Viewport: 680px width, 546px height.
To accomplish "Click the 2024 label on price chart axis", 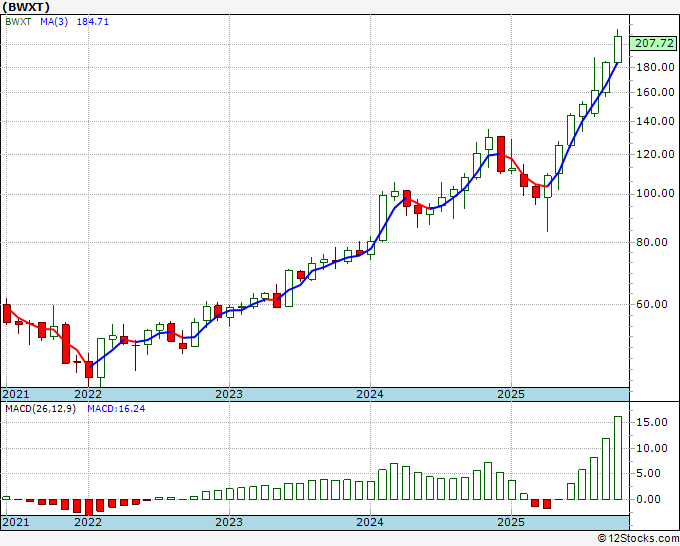I will [x=370, y=394].
